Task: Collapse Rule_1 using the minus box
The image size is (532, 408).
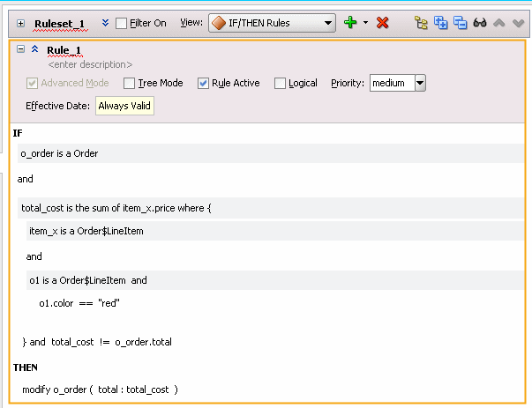Action: [x=20, y=50]
